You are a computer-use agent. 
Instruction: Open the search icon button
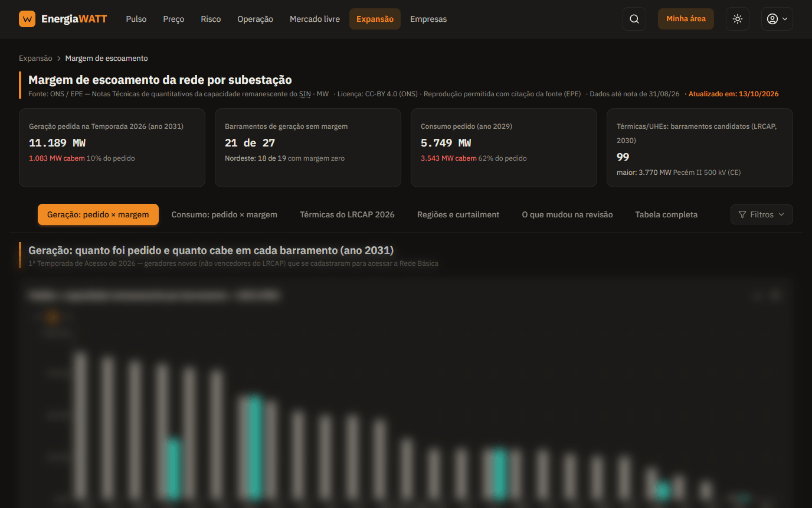click(x=634, y=19)
